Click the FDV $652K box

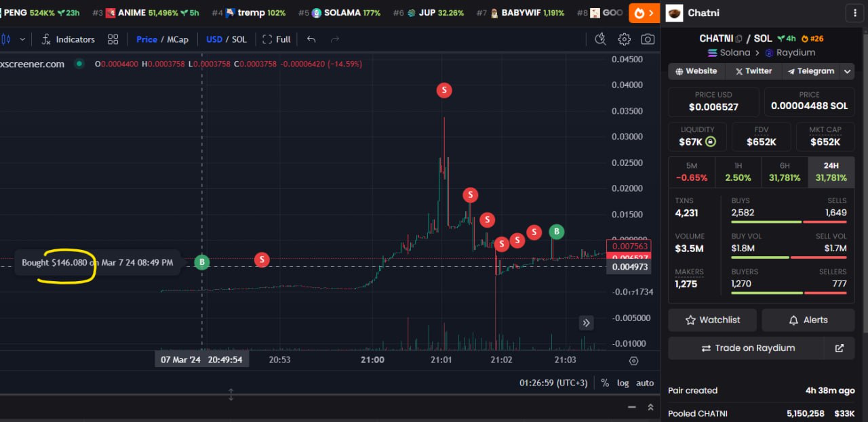761,136
